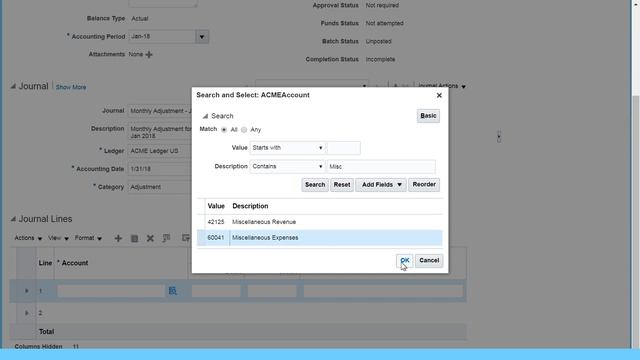Viewport: 640px width, 360px height.
Task: Select the Match Any radio button
Action: 244,130
